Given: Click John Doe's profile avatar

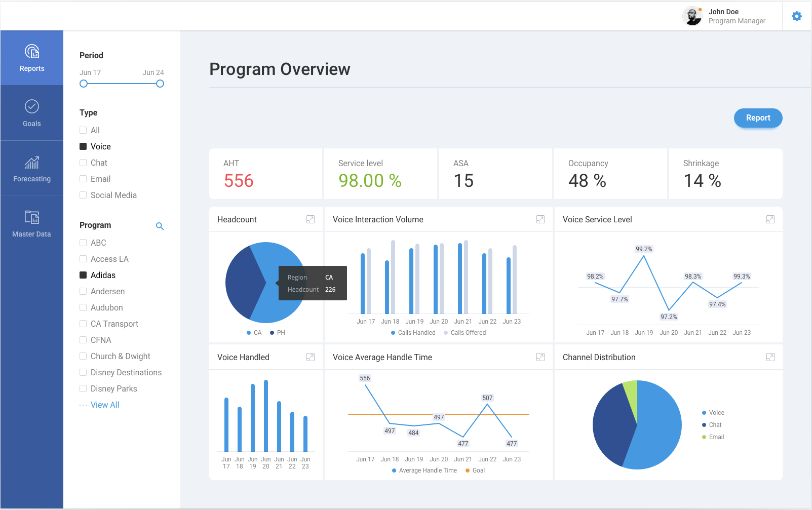Looking at the screenshot, I should 692,16.
